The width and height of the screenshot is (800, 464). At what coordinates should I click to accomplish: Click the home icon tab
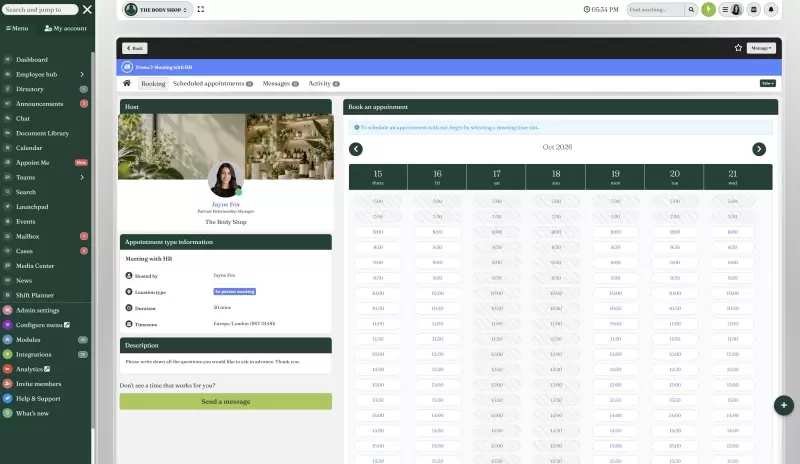pyautogui.click(x=127, y=83)
